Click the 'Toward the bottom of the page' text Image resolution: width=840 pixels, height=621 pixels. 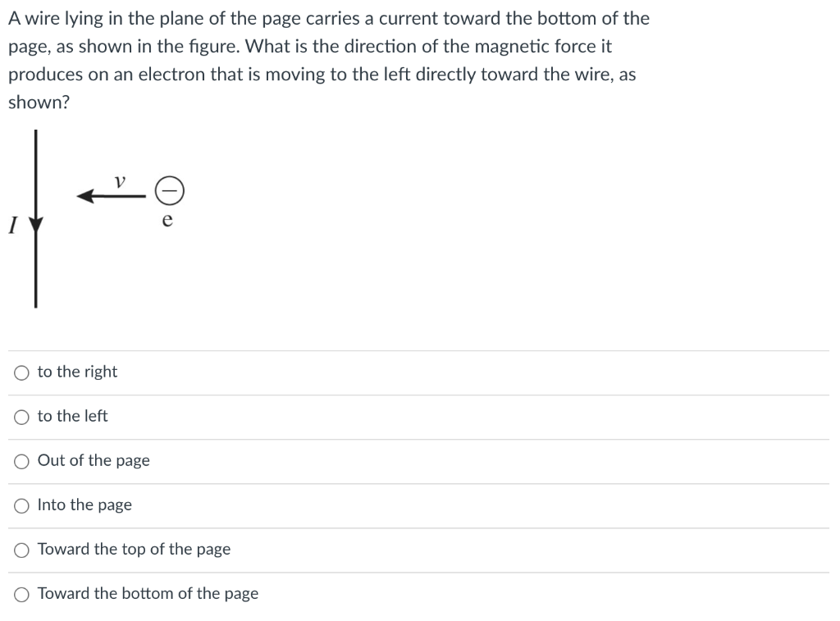[148, 593]
